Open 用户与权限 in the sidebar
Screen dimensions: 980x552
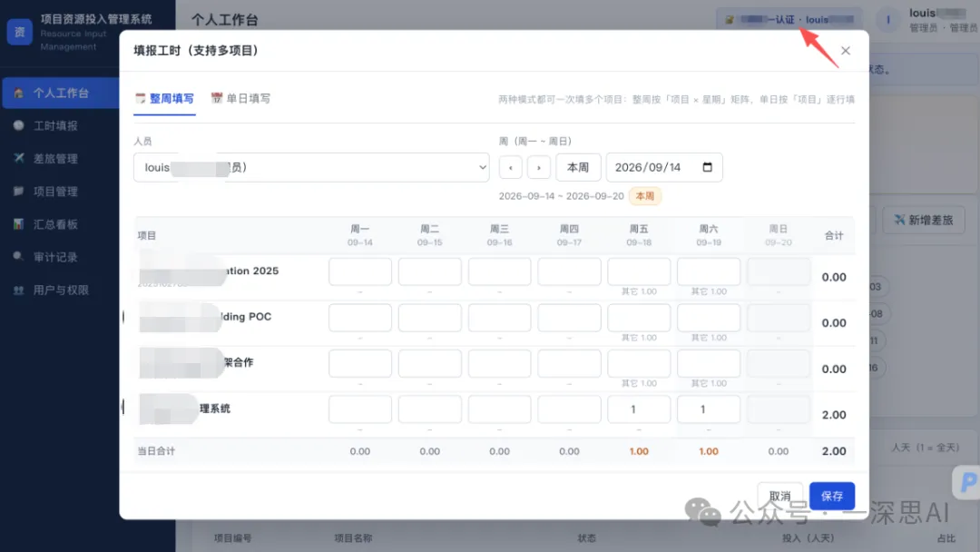coord(61,290)
